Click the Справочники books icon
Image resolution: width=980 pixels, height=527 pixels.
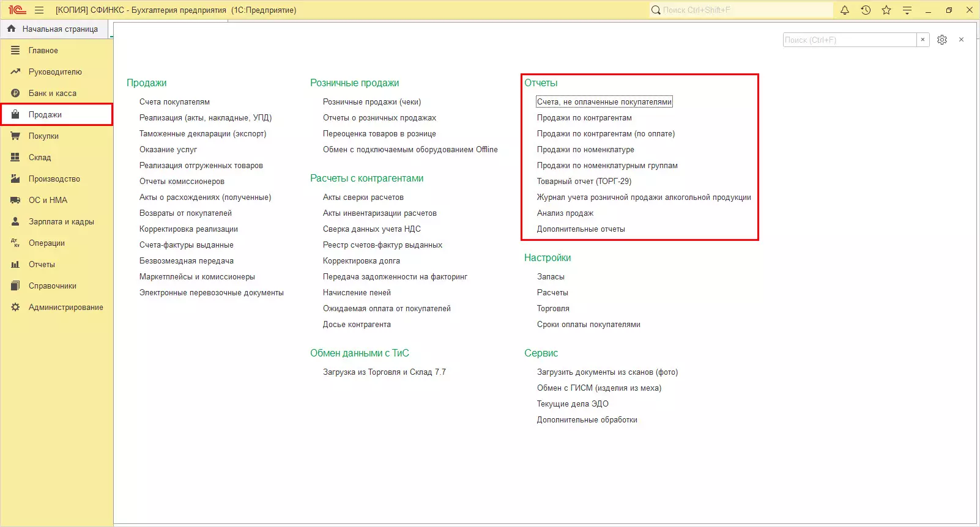[x=15, y=286]
